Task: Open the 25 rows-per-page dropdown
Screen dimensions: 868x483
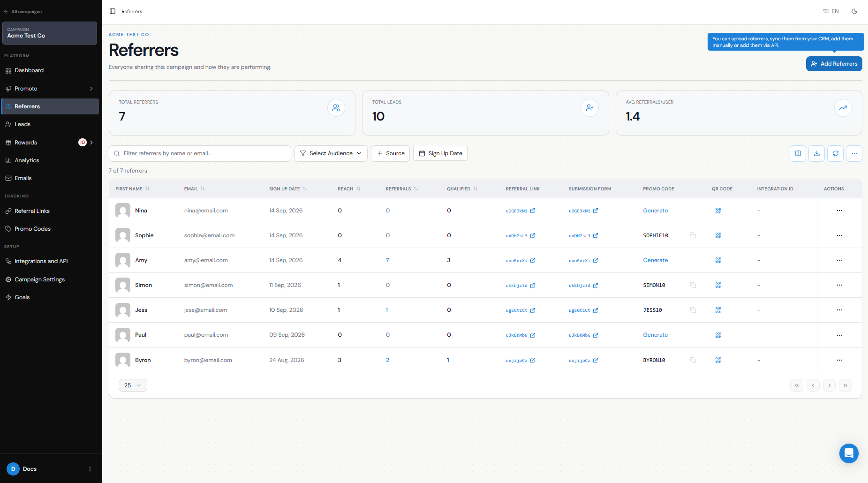Action: click(133, 385)
